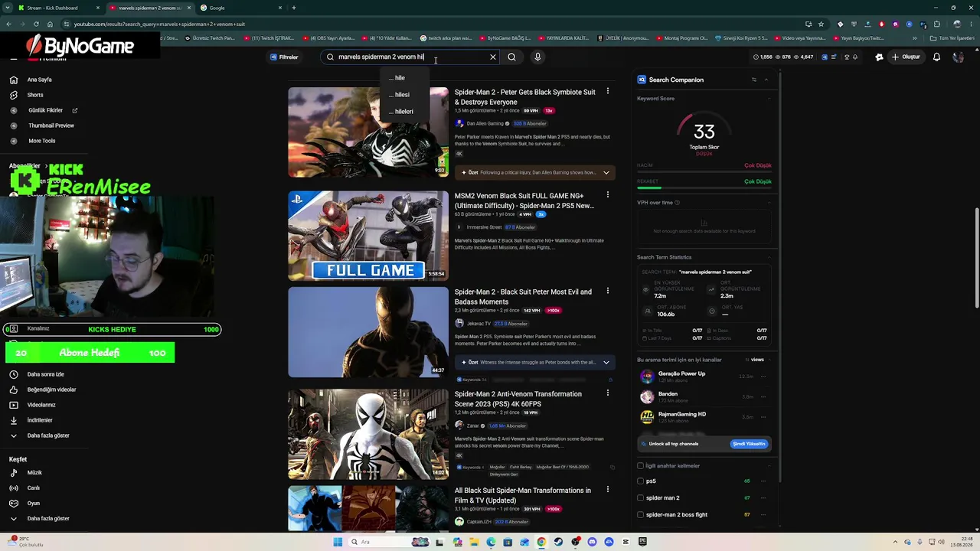Check the ps5 keyword checkbox

[x=641, y=481]
